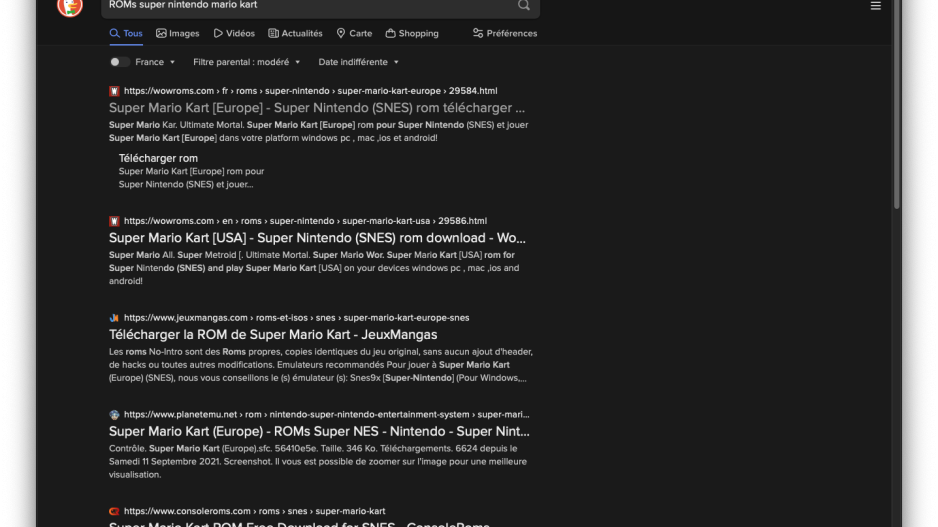Open the Date indifférente dropdown

point(358,62)
